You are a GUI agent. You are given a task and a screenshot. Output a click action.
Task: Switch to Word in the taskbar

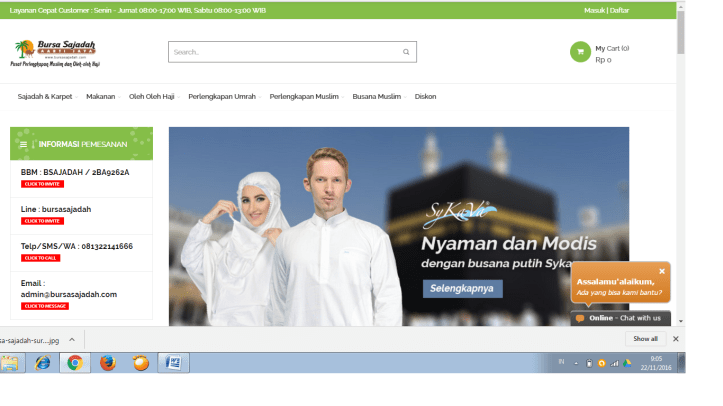(x=171, y=363)
